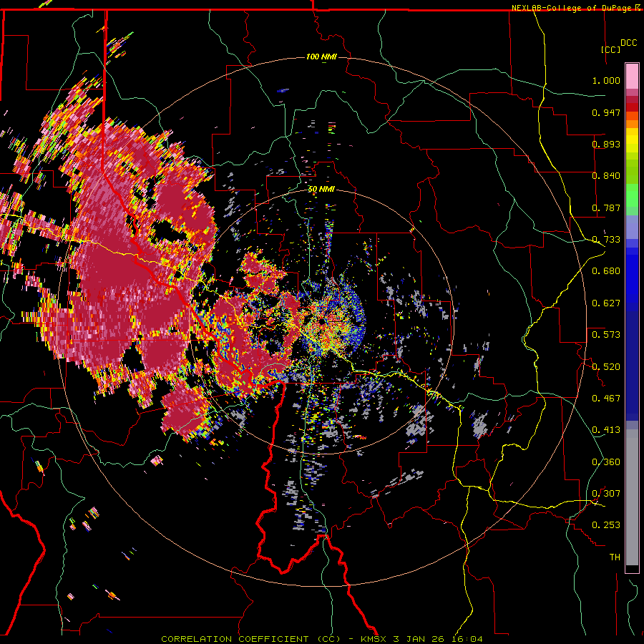Click the 0.253 scale value

pos(606,525)
